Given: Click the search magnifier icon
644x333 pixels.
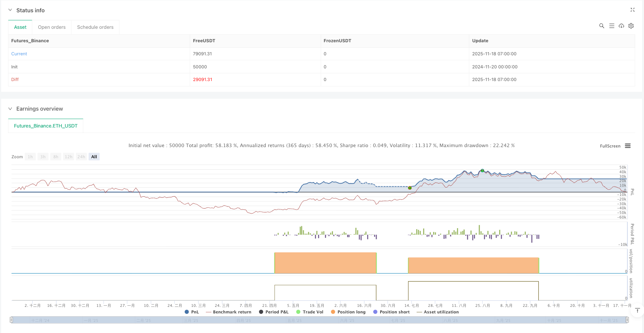Looking at the screenshot, I should tap(601, 26).
